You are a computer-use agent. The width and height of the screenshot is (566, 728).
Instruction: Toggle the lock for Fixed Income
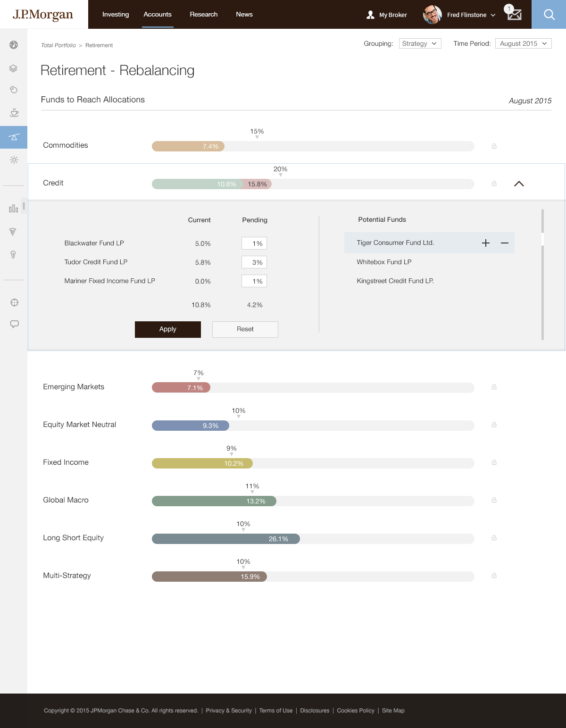pyautogui.click(x=494, y=462)
